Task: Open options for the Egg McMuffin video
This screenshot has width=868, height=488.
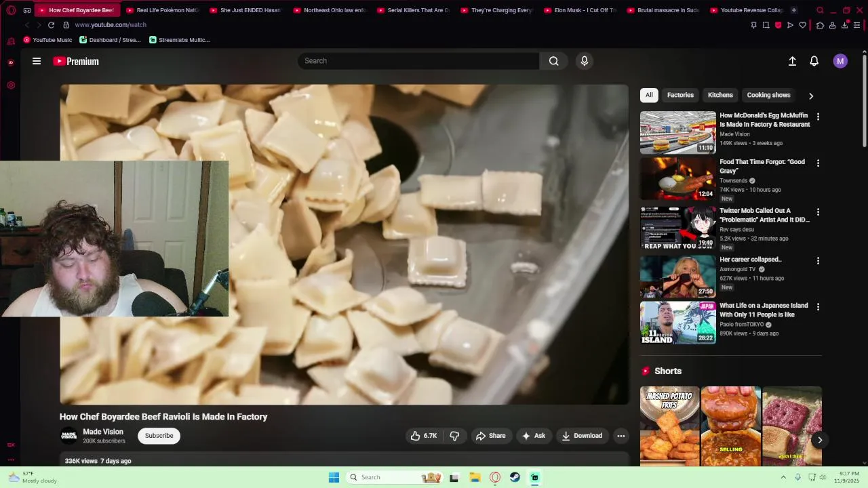Action: 818,117
